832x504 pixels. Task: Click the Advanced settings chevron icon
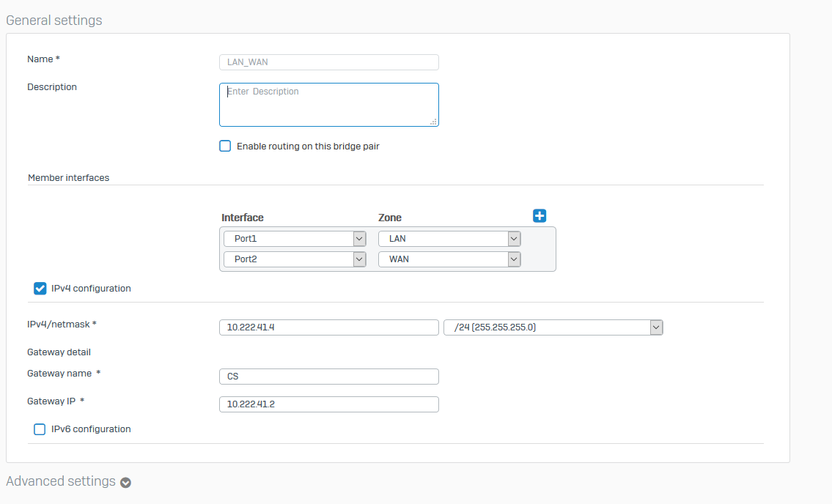126,483
